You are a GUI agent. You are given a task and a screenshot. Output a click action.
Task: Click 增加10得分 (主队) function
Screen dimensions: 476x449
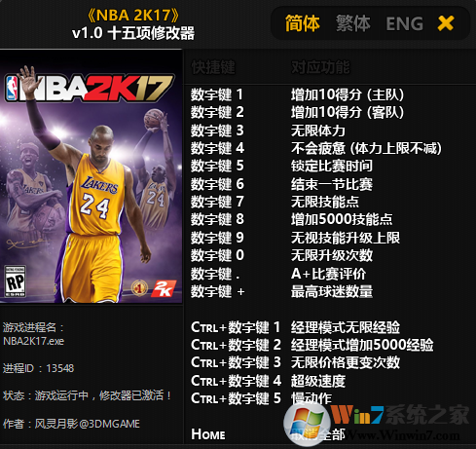click(x=348, y=94)
